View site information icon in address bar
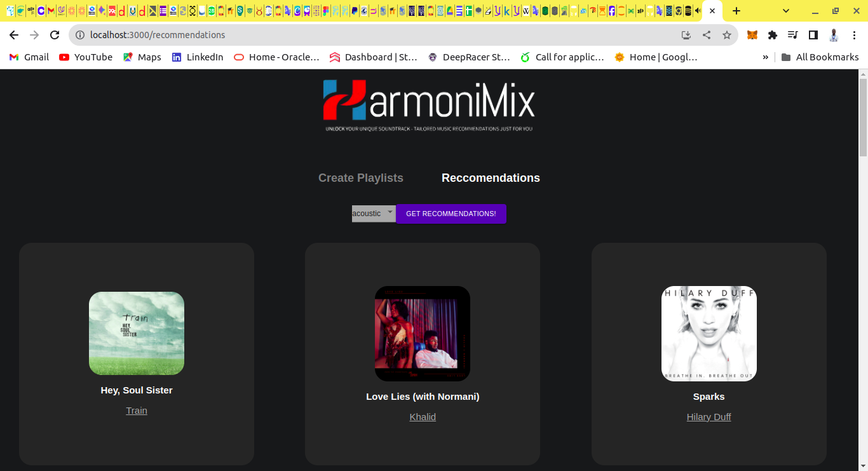Screen dimensions: 868x471 coord(79,35)
